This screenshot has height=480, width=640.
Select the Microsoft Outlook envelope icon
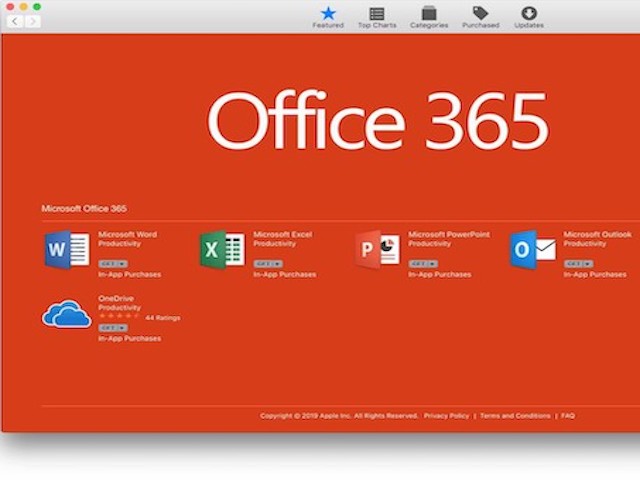[532, 249]
